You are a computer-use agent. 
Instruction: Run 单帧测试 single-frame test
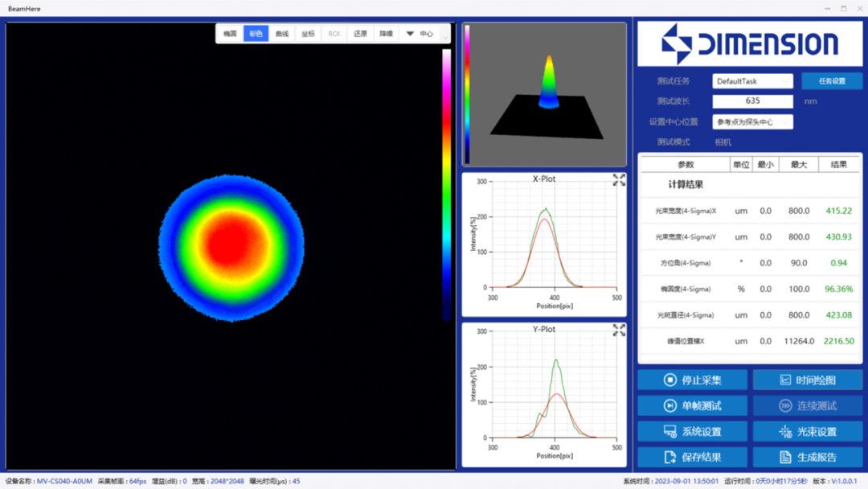692,405
